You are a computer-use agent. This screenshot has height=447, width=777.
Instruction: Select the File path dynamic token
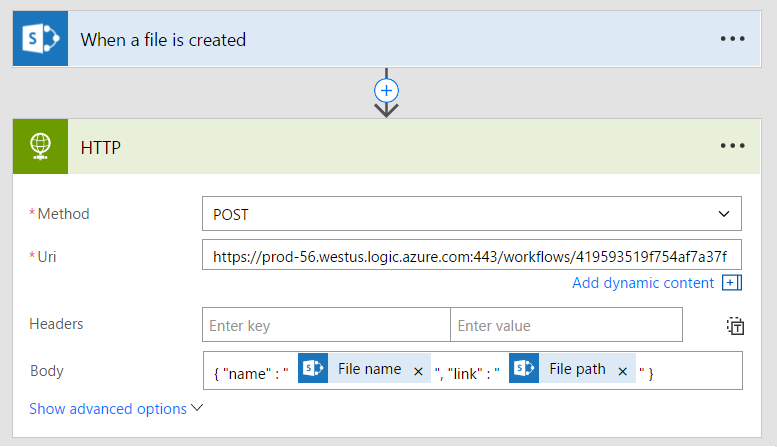577,369
